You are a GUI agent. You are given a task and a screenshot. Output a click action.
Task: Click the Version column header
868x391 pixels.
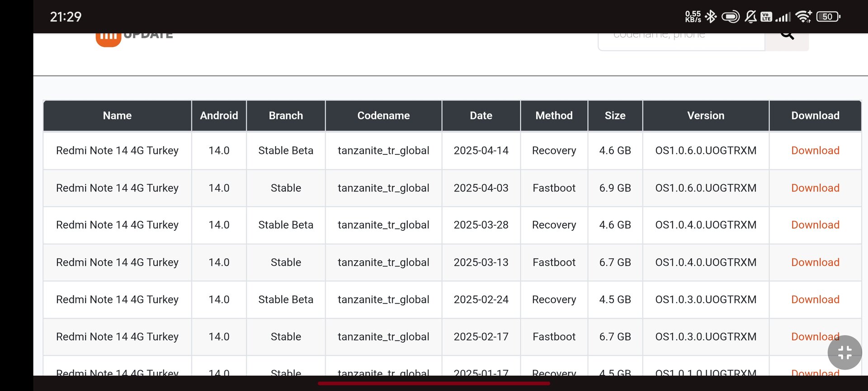pos(706,116)
